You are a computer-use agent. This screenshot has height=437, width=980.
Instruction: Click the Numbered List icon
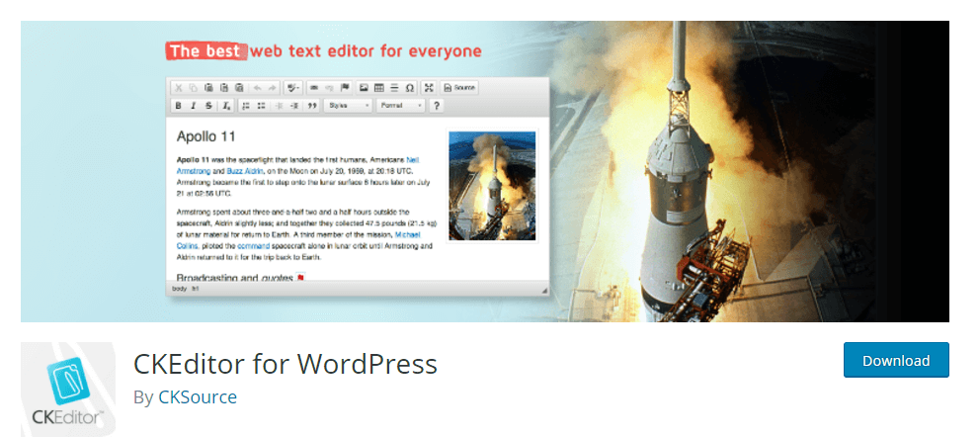tap(246, 106)
